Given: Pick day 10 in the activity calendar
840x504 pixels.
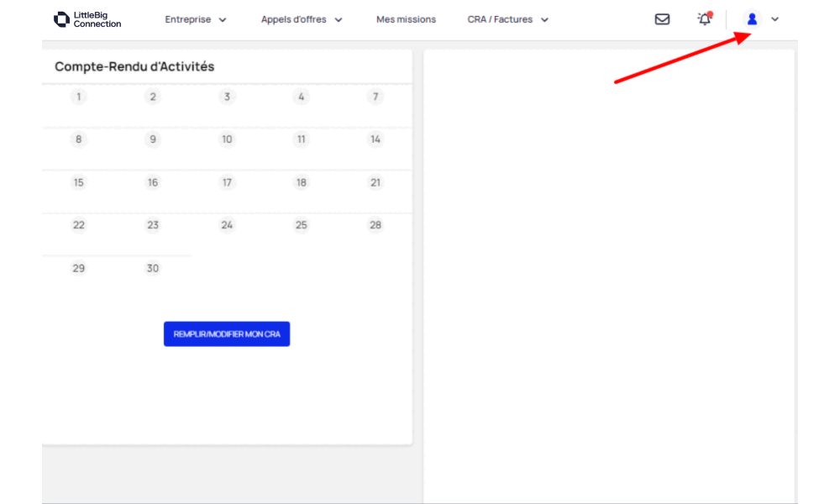Looking at the screenshot, I should [227, 139].
